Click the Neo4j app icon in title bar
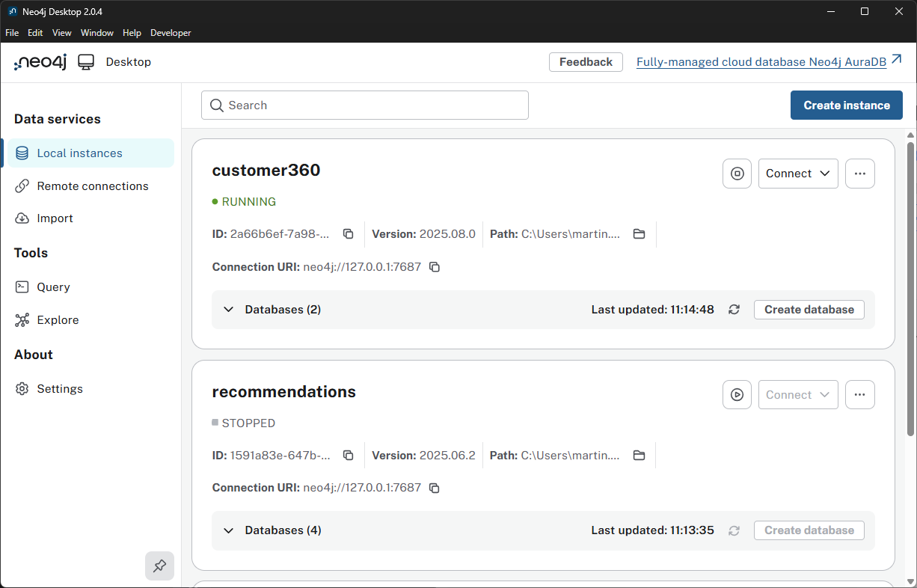The width and height of the screenshot is (917, 588). [x=12, y=11]
